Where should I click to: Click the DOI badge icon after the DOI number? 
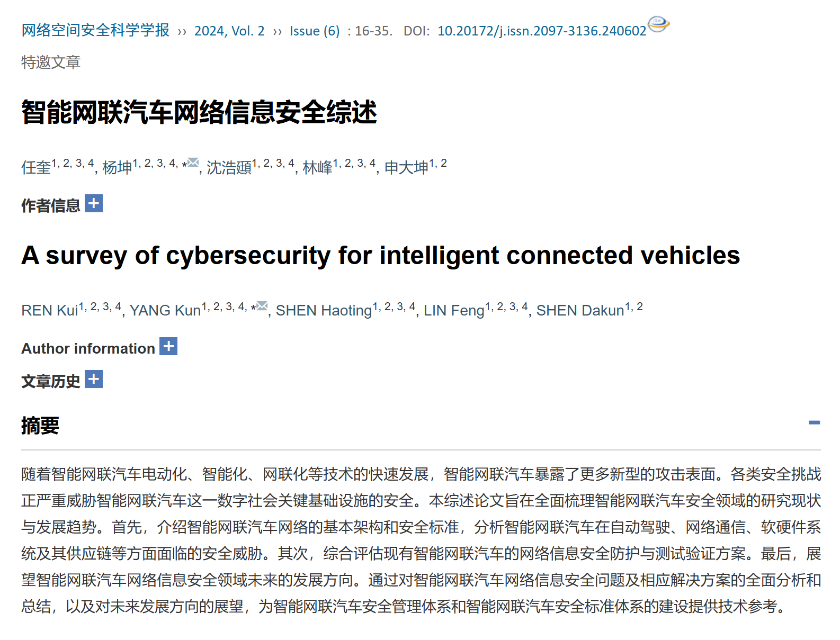pyautogui.click(x=658, y=24)
